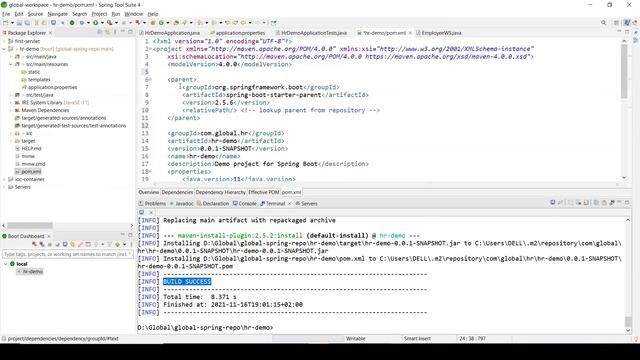Screen dimensions: 640x360
Task: Click the Boot Dashboard filter icon
Action: pyautogui.click(x=109, y=244)
